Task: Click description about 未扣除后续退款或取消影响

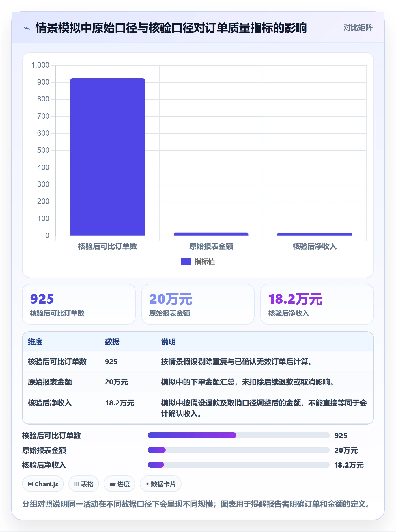Action: [247, 382]
